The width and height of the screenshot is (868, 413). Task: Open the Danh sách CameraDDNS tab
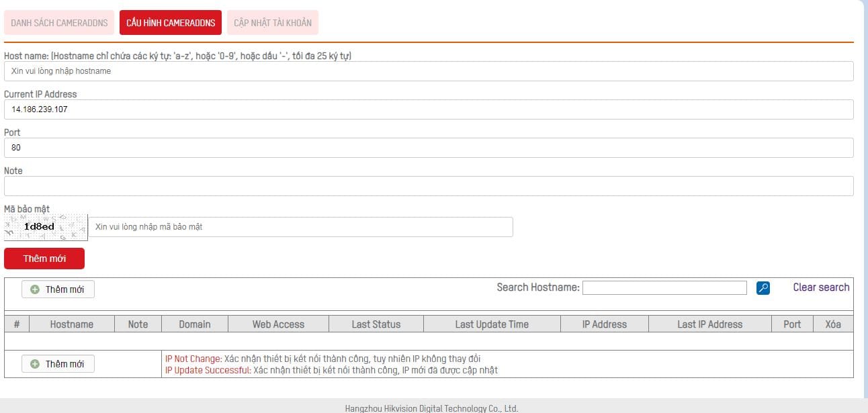click(x=59, y=23)
